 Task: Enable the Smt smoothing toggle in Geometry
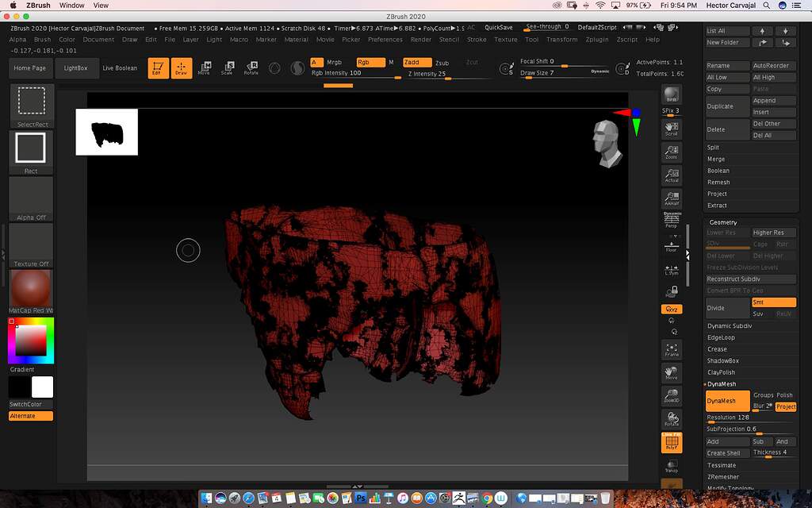pos(773,302)
